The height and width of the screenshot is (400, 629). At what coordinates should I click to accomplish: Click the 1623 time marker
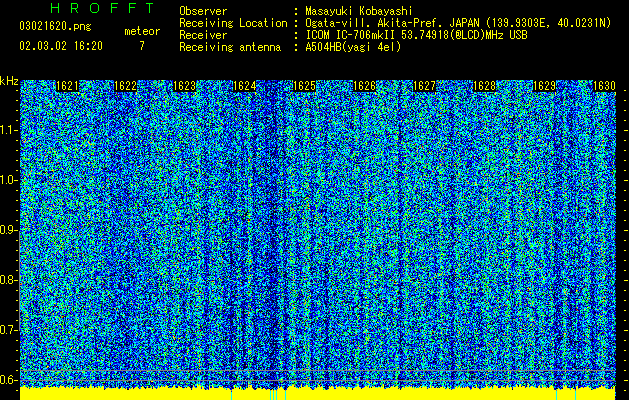click(x=185, y=86)
